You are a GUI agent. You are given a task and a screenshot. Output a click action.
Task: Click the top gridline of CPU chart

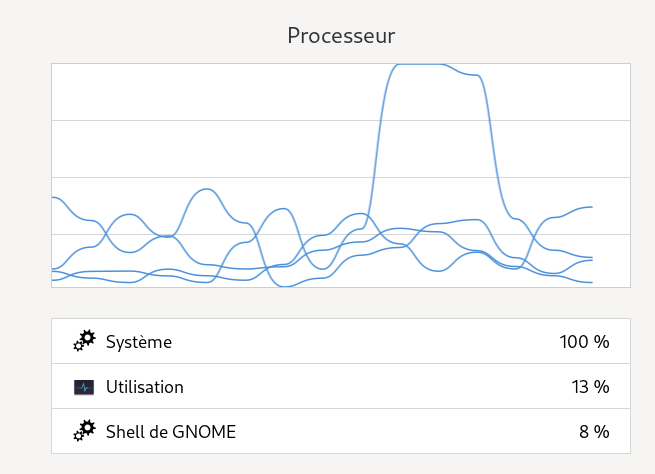coord(341,121)
